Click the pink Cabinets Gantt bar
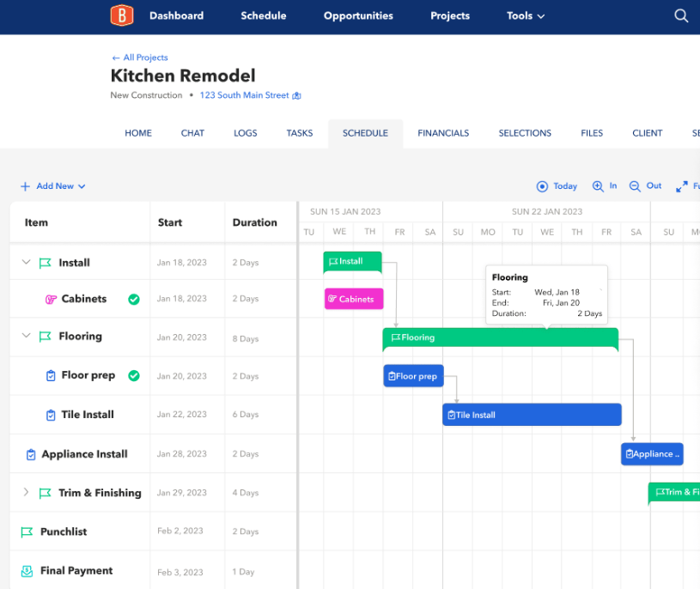Viewport: 700px width, 589px height. (354, 299)
